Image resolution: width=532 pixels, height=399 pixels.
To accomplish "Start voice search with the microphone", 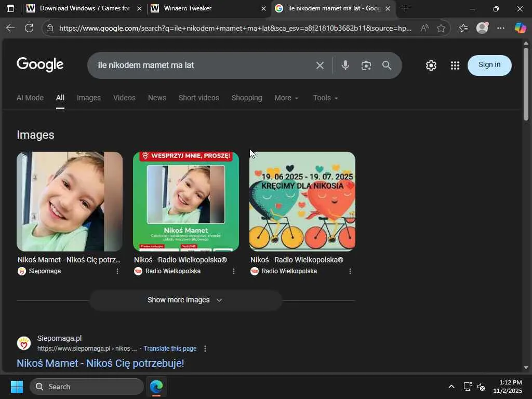I will pos(345,65).
